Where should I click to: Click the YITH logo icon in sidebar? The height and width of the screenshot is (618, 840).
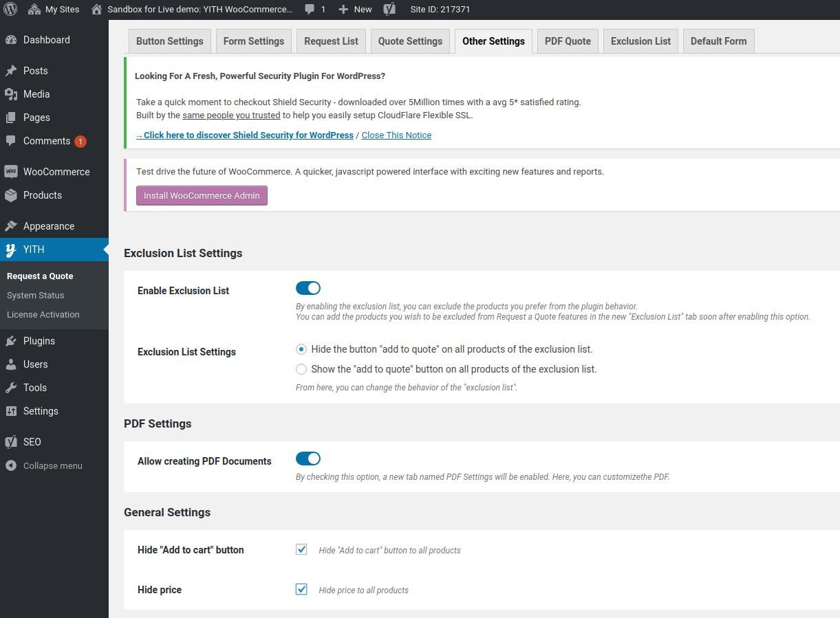coord(11,250)
